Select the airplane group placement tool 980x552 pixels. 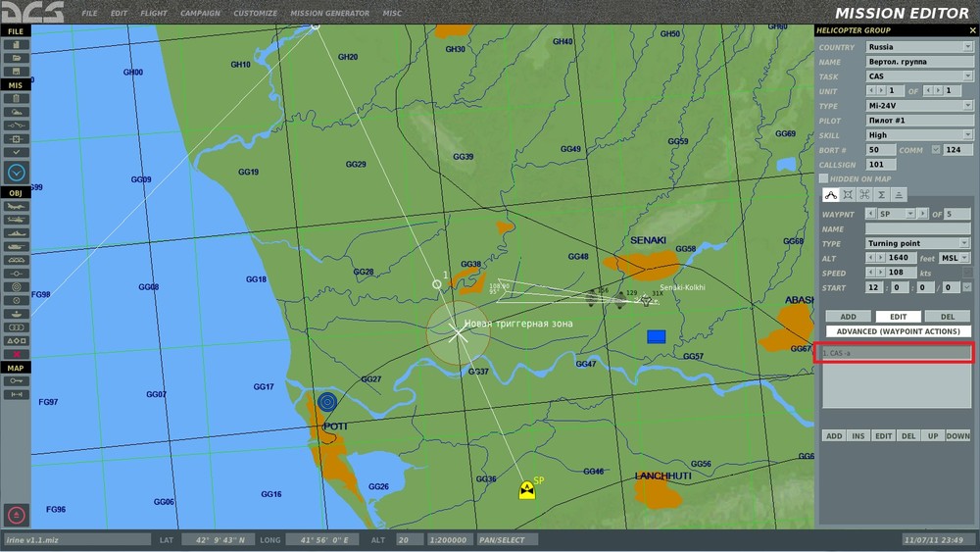click(17, 206)
